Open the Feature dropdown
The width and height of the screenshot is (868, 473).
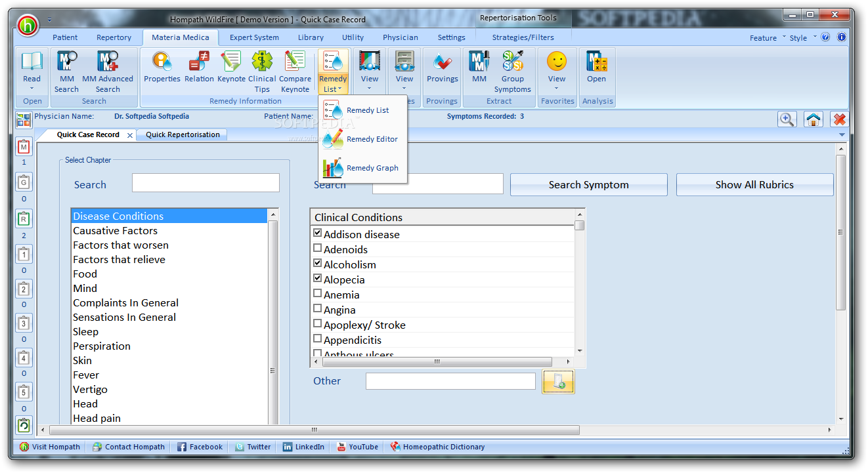click(767, 37)
